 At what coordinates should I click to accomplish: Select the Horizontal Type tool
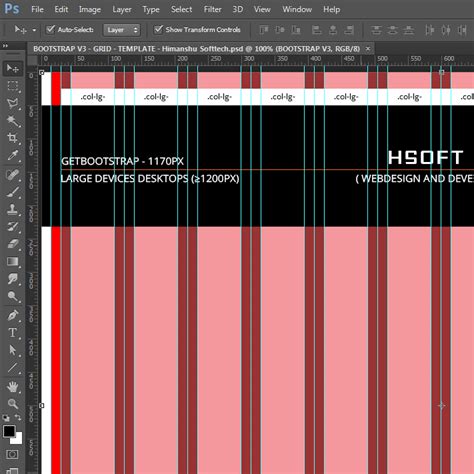tap(13, 333)
